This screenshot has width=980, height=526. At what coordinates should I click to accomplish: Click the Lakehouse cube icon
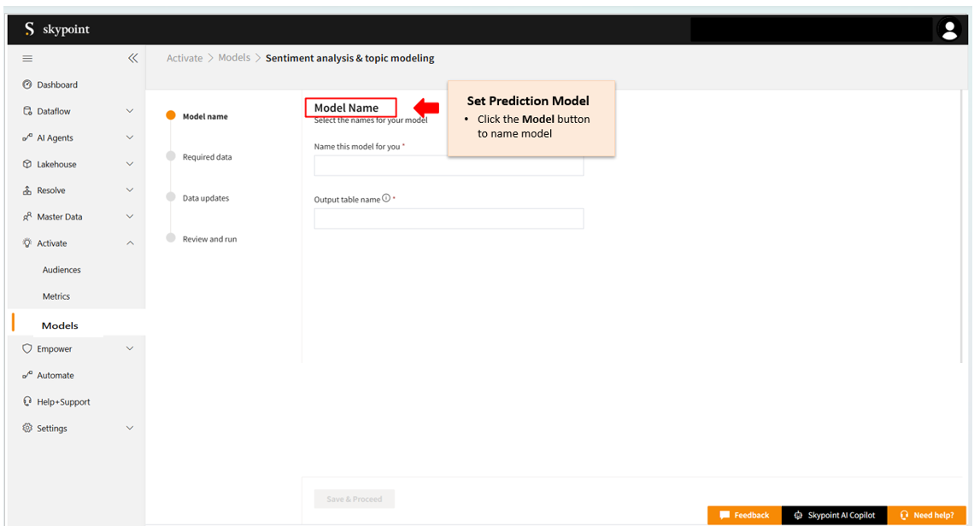point(27,164)
